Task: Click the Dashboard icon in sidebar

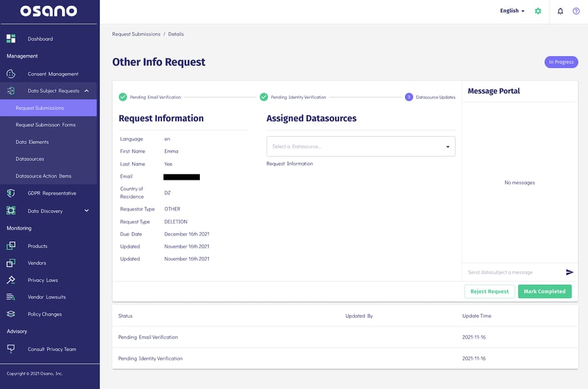Action: pos(11,39)
